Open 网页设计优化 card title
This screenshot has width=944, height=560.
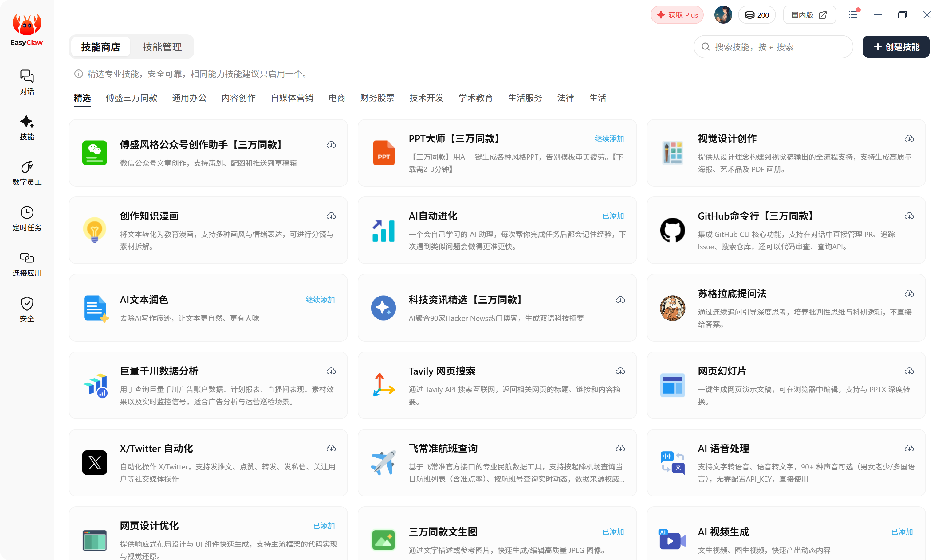[x=149, y=526]
